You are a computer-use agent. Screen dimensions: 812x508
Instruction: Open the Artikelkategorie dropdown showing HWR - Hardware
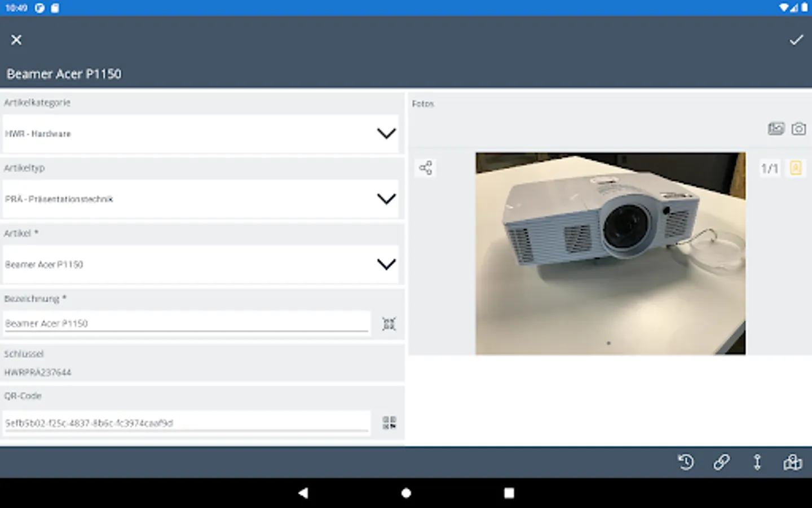200,134
